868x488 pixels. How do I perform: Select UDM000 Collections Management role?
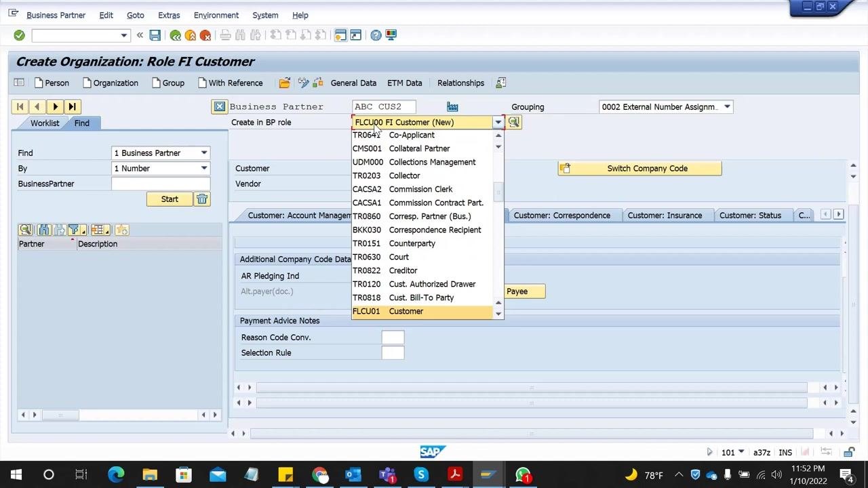point(422,162)
